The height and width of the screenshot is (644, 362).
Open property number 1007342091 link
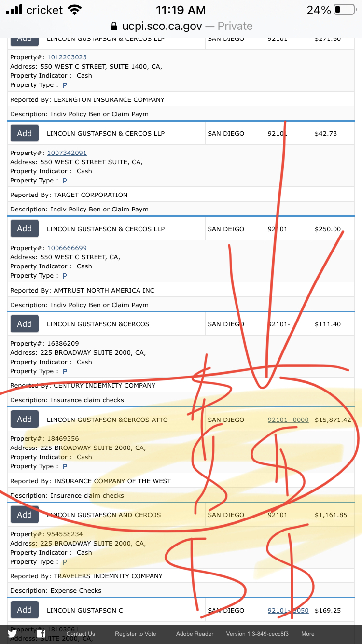click(67, 153)
